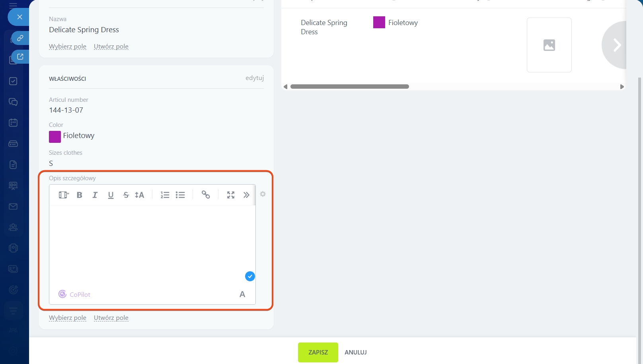Insert numbered list in description editor
This screenshot has width=643, height=364.
(165, 195)
